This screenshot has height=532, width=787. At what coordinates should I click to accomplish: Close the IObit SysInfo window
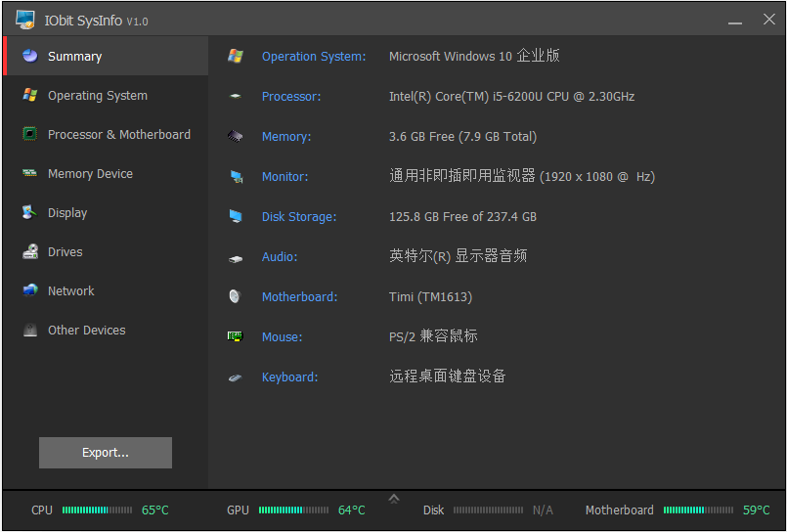[x=769, y=20]
